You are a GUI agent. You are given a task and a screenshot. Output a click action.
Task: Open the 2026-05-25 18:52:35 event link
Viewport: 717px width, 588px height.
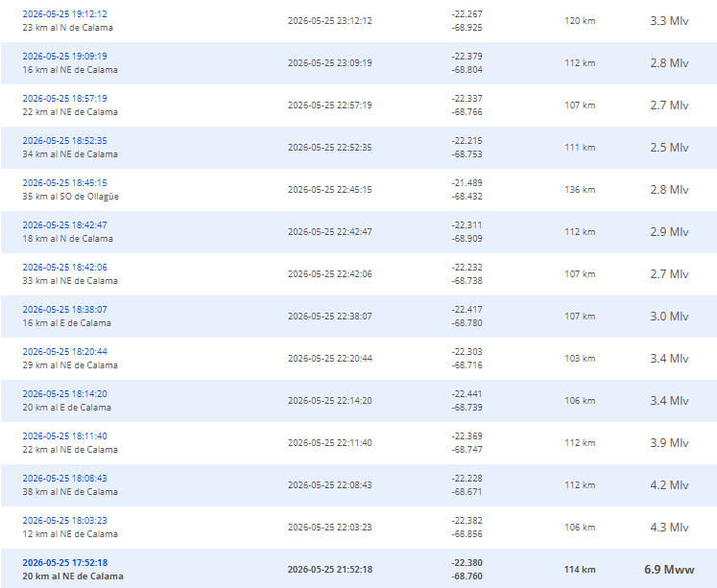pyautogui.click(x=64, y=141)
